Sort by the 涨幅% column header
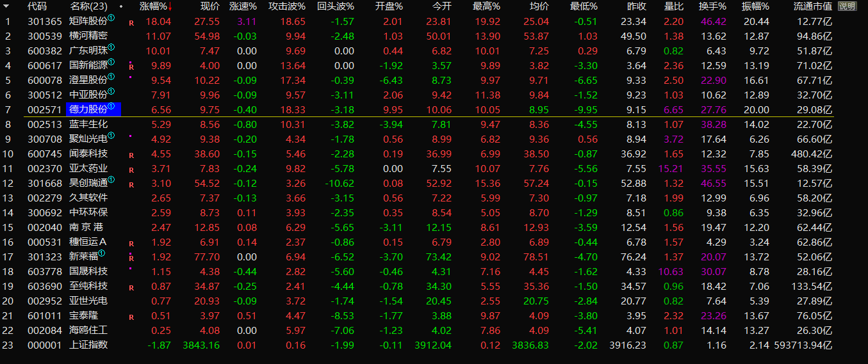This screenshot has height=364, width=868. 153,6
